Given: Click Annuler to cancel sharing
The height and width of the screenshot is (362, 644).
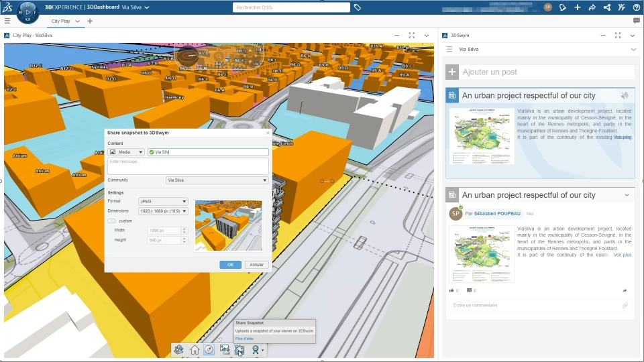Looking at the screenshot, I should [x=257, y=265].
